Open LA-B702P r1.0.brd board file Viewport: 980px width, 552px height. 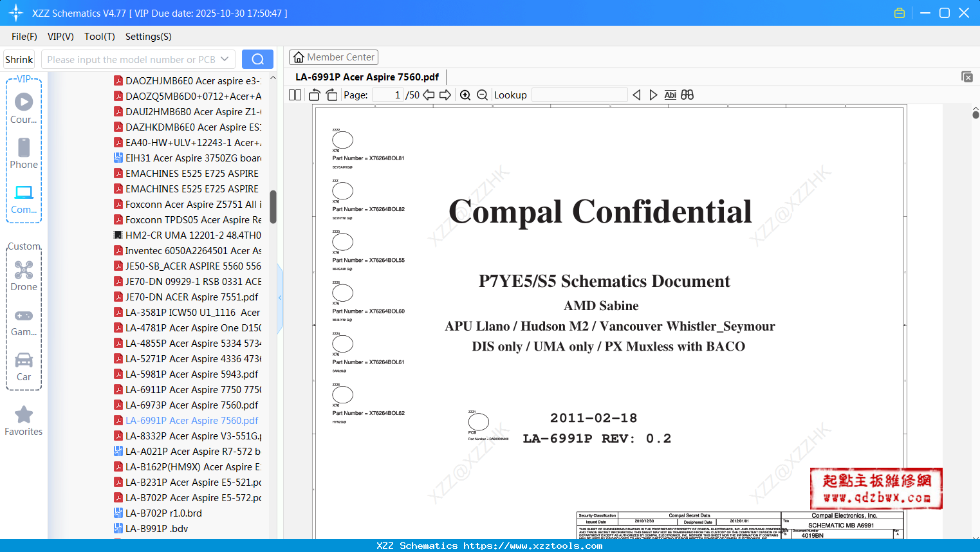click(x=158, y=513)
